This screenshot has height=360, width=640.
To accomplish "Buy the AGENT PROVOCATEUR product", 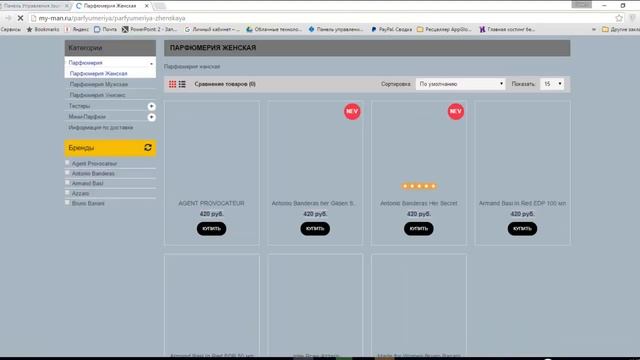I will [x=211, y=229].
